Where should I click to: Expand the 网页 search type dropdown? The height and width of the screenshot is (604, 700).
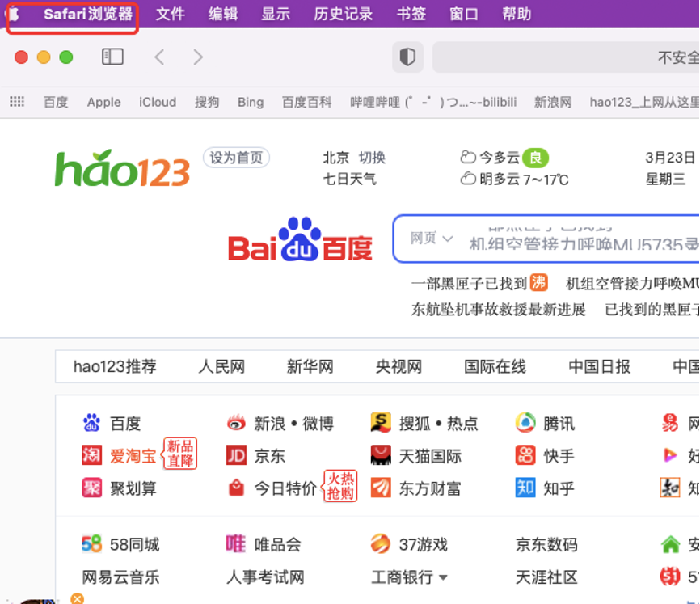431,239
